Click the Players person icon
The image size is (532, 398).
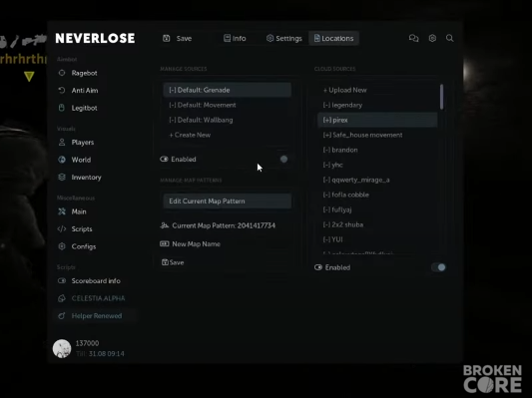[62, 142]
